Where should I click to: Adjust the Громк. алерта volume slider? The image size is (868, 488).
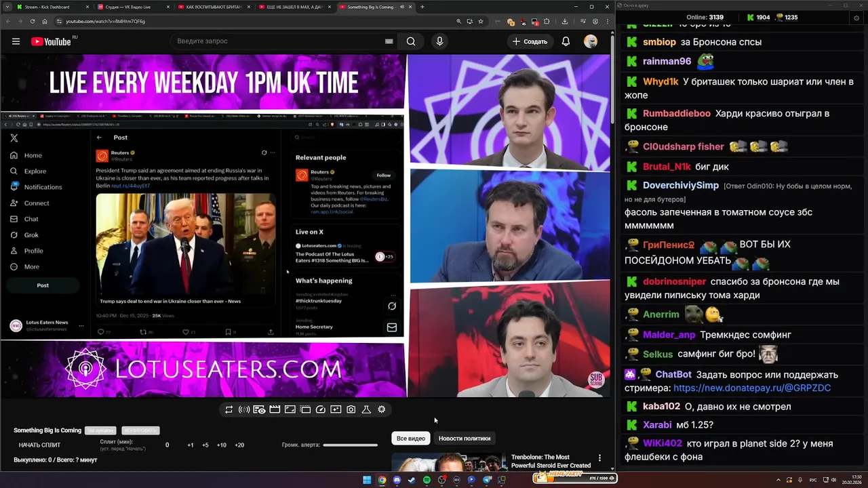[x=350, y=445]
